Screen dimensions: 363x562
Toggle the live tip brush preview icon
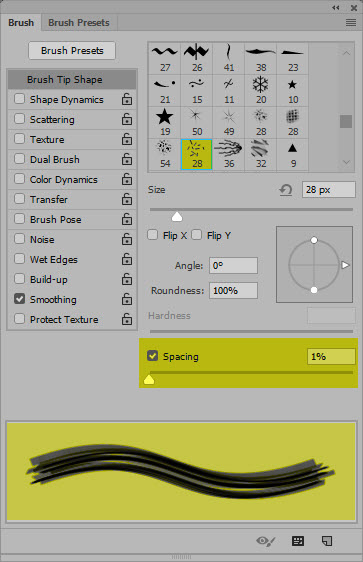[266, 540]
